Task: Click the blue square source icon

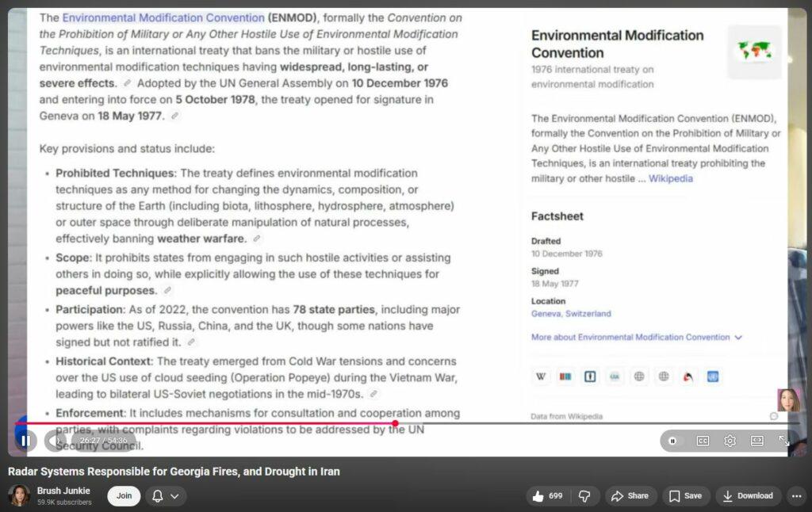Action: point(590,376)
